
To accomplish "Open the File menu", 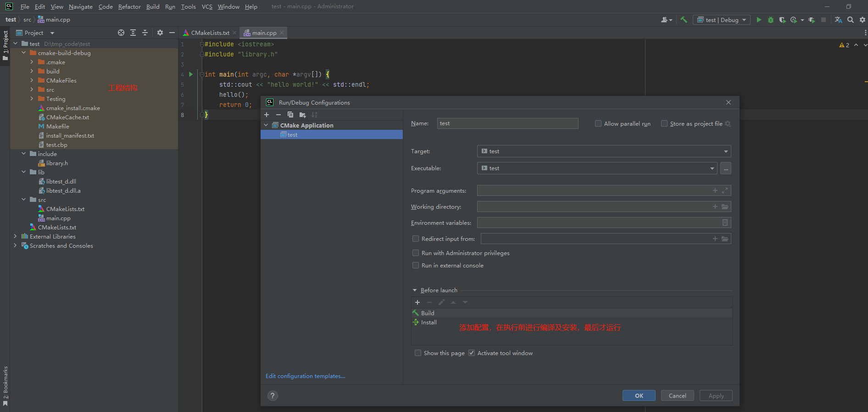I will (25, 6).
